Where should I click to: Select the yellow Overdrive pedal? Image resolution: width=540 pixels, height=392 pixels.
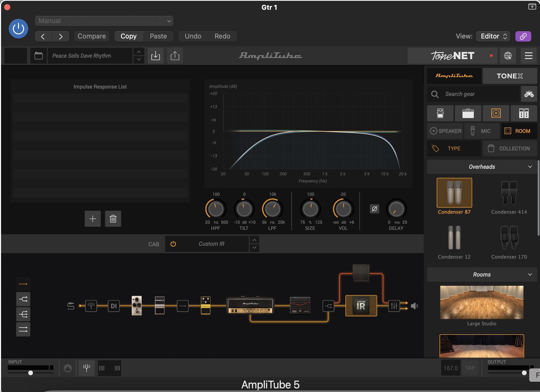[x=206, y=305]
